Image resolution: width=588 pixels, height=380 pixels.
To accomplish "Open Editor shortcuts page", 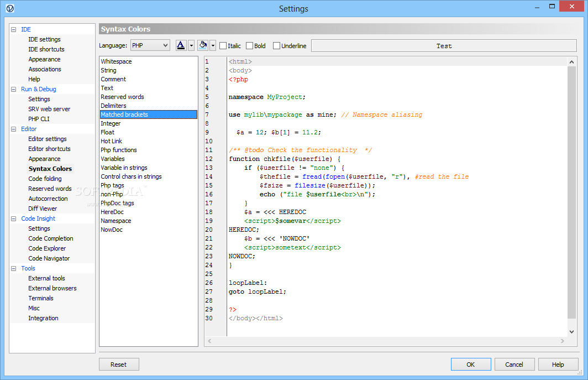I will 49,149.
